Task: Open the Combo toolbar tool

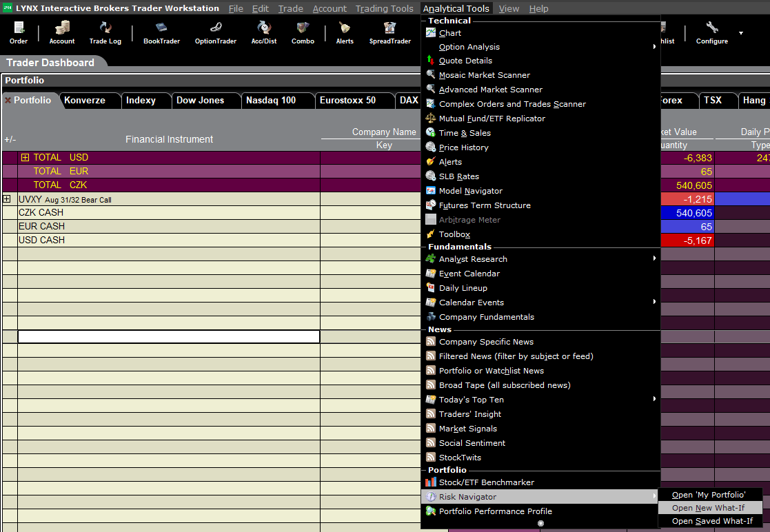Action: pos(303,32)
